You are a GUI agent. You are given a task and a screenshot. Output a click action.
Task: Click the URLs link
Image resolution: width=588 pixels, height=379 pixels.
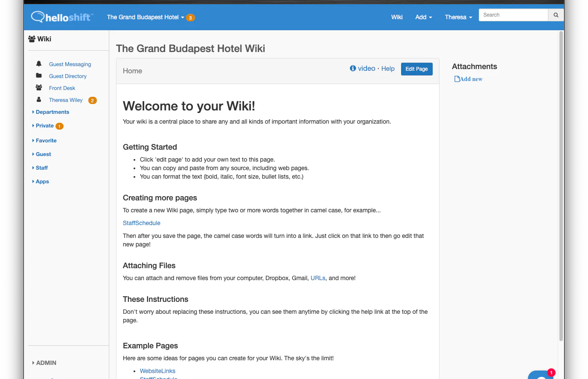(x=318, y=278)
